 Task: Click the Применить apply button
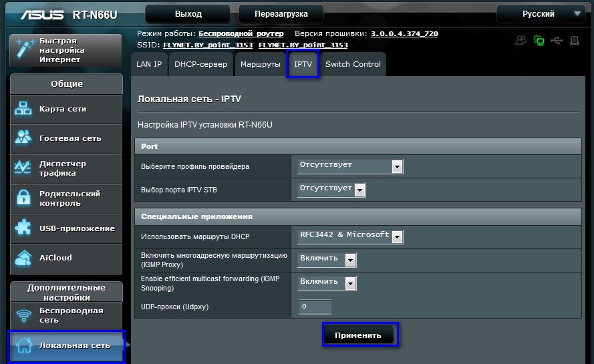coord(358,335)
